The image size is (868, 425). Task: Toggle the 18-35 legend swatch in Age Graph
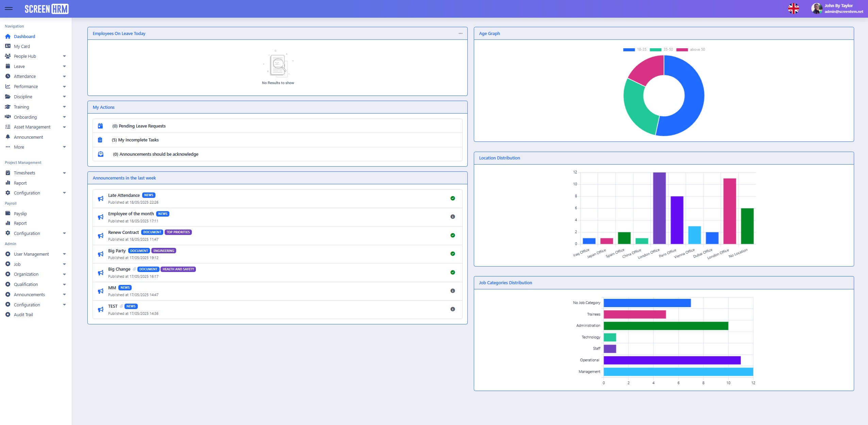[629, 50]
